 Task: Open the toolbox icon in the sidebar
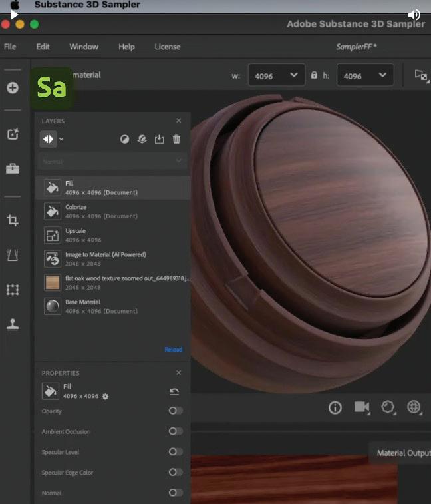(x=13, y=168)
